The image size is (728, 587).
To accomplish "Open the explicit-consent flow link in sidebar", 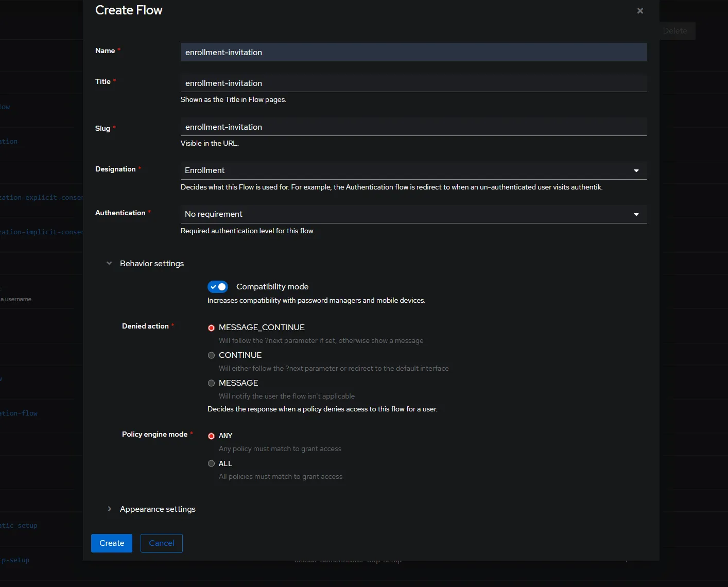I will [x=41, y=197].
